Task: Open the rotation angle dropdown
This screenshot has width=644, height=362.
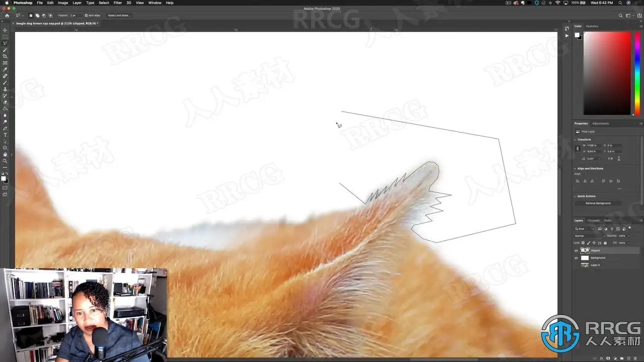Action: pyautogui.click(x=599, y=158)
